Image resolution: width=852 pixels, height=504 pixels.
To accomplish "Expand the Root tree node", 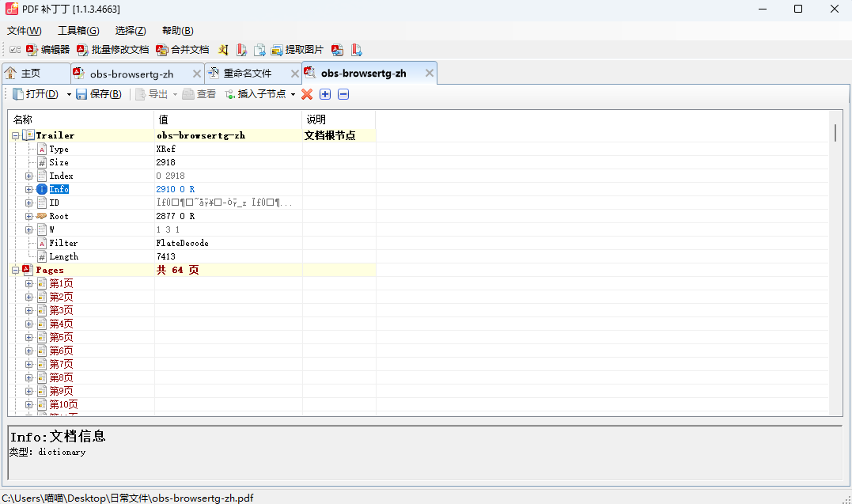I will (29, 216).
